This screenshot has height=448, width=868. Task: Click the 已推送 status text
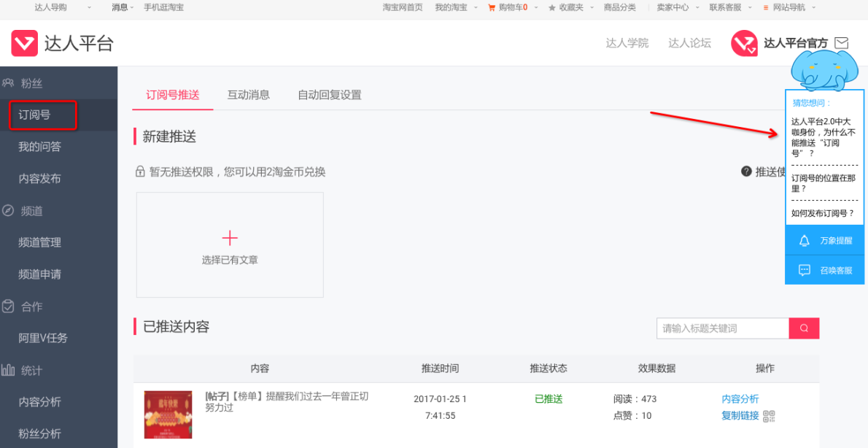[548, 399]
